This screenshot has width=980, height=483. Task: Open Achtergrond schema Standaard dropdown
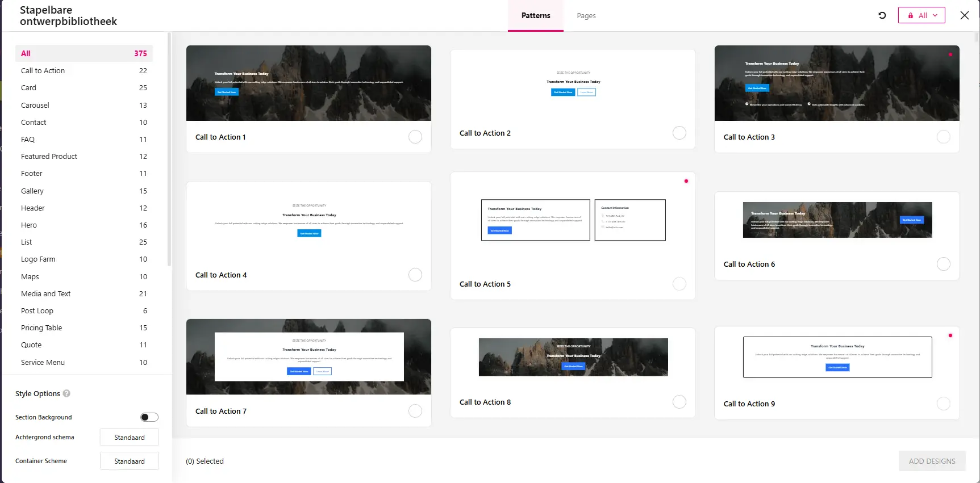[x=130, y=438]
